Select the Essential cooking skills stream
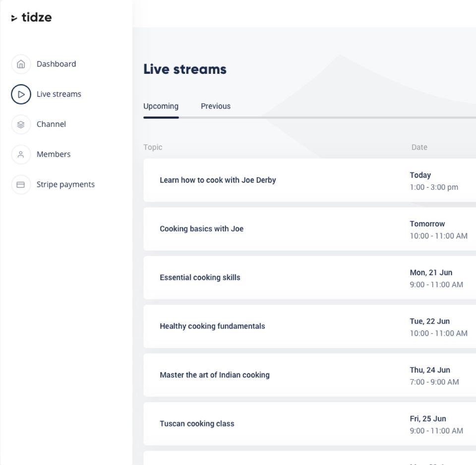 200,278
